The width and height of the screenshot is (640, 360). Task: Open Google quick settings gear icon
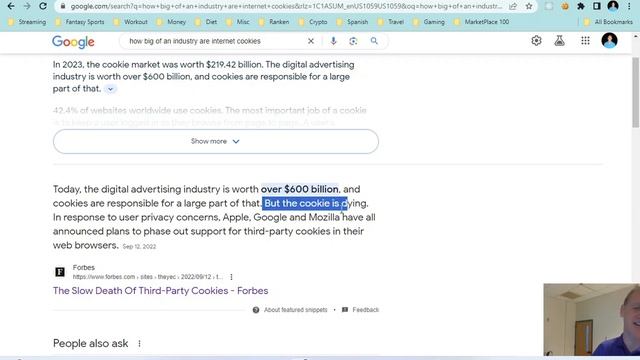click(x=536, y=41)
